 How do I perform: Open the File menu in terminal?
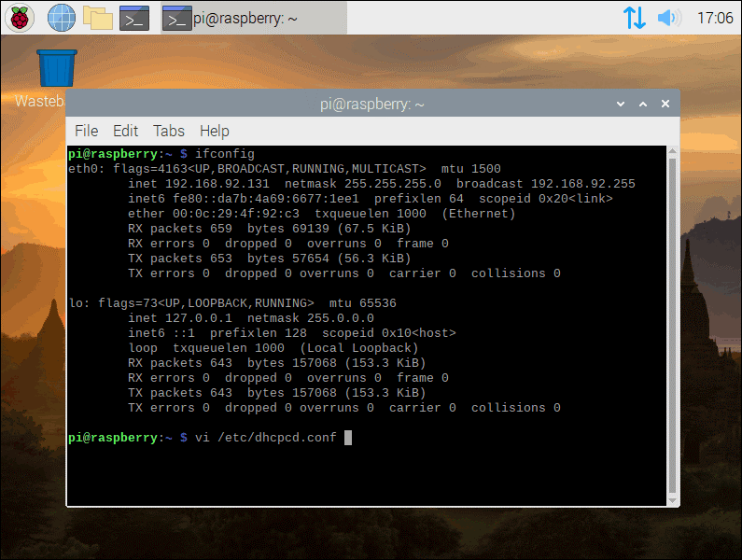click(87, 131)
